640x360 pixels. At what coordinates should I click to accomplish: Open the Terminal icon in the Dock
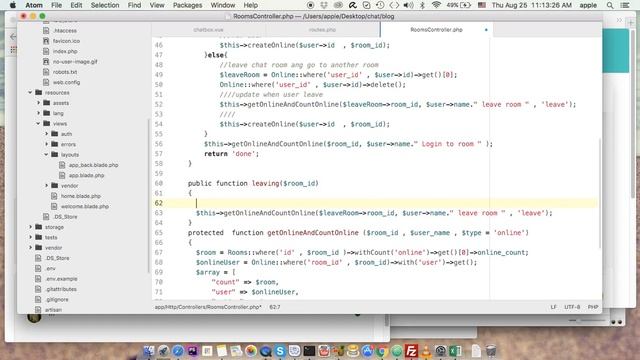tap(309, 351)
